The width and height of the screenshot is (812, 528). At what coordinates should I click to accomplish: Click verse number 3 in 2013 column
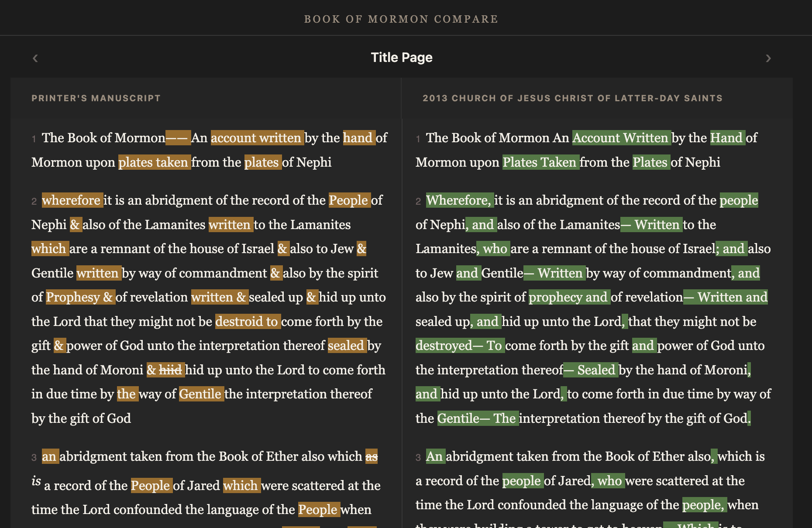(x=418, y=458)
